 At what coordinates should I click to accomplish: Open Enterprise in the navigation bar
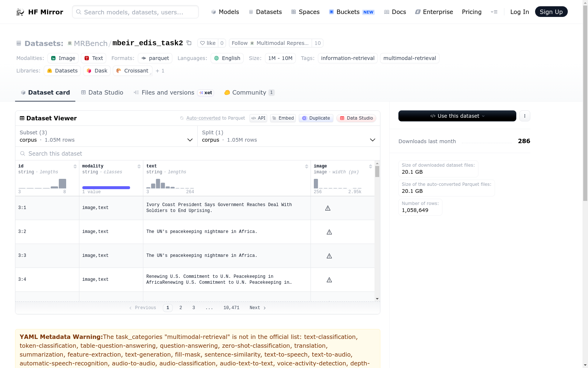point(434,12)
